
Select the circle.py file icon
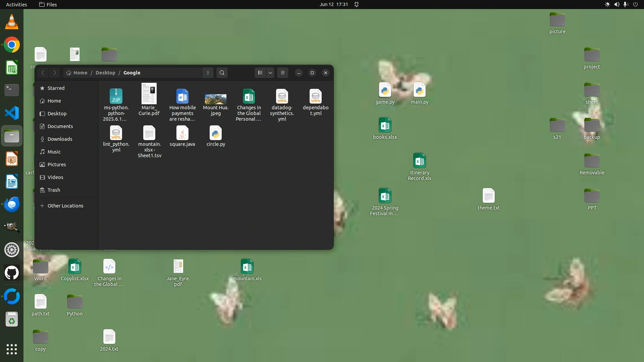(216, 133)
